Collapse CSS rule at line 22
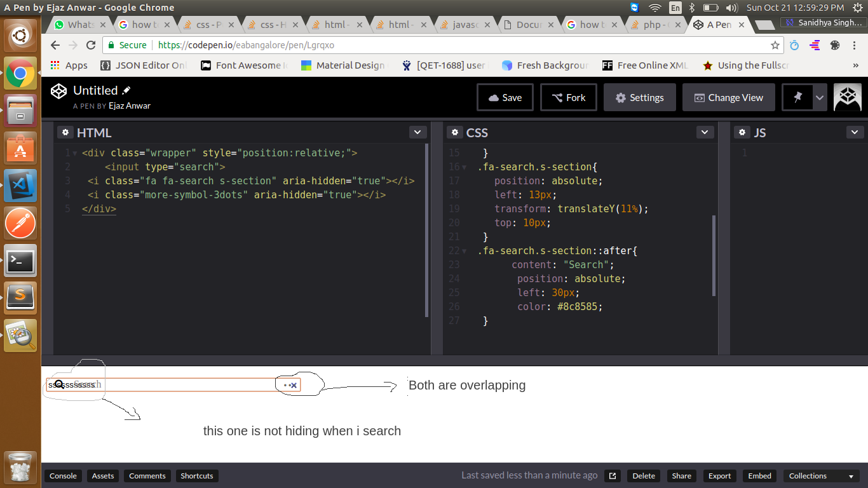This screenshot has width=868, height=488. (464, 251)
